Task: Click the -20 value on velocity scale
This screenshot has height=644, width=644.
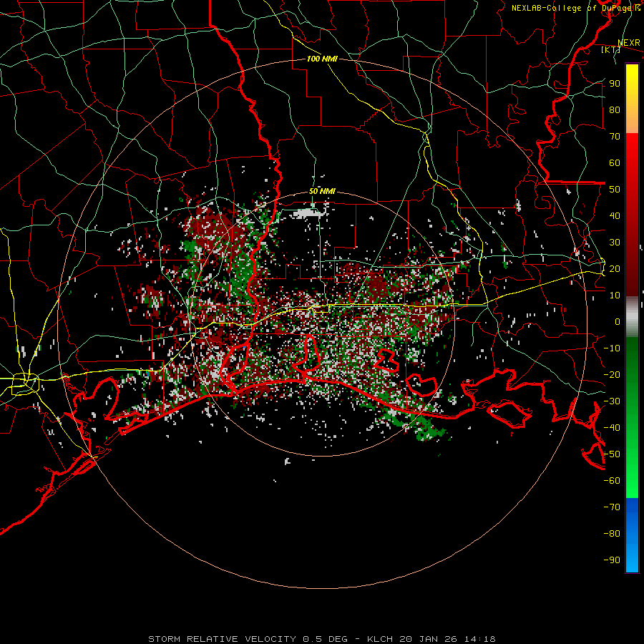Action: coord(612,374)
